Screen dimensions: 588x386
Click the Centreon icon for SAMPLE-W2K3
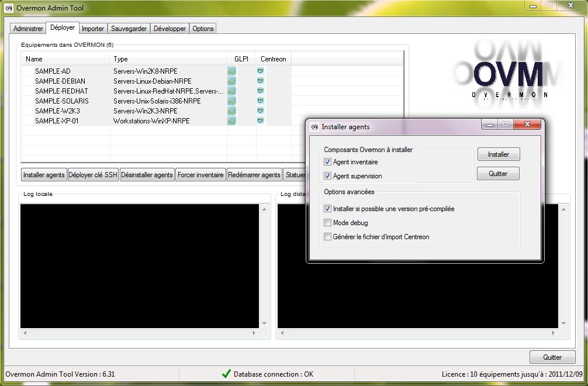[x=261, y=111]
